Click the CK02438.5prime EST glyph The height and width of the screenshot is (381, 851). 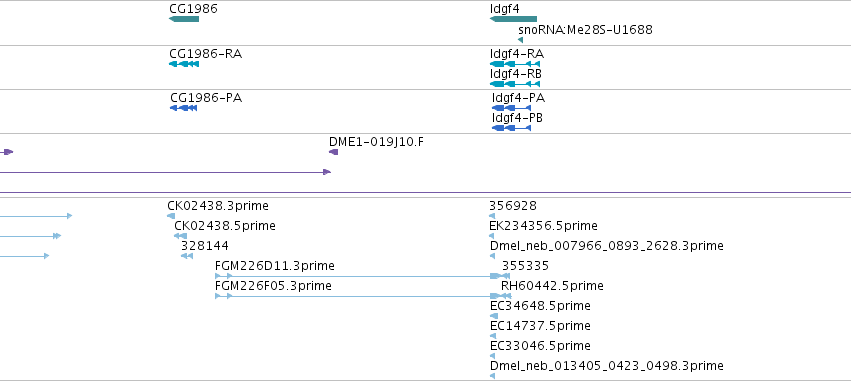coord(180,236)
